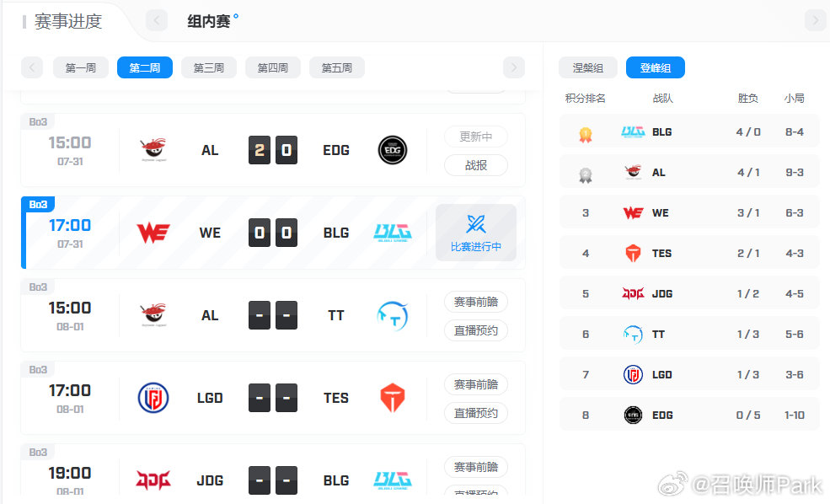Screen dimensions: 830x504
Task: Click 小局 column header
Action: (794, 98)
